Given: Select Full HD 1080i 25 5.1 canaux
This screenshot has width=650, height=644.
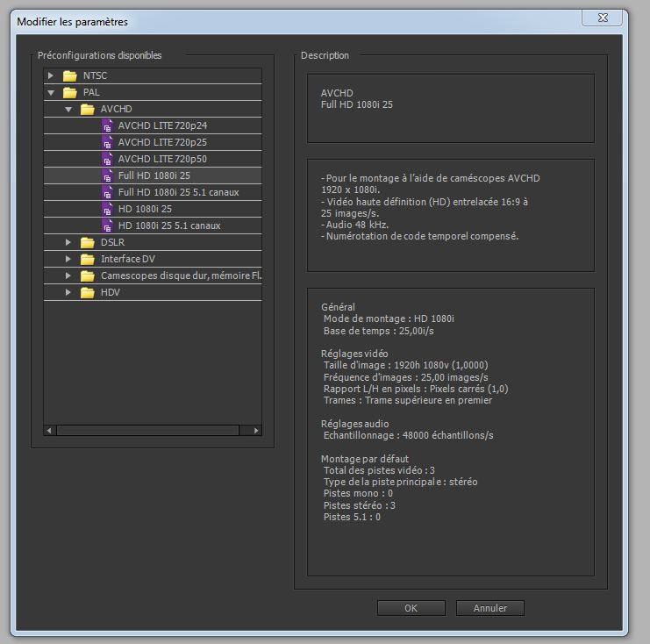Looking at the screenshot, I should click(179, 192).
